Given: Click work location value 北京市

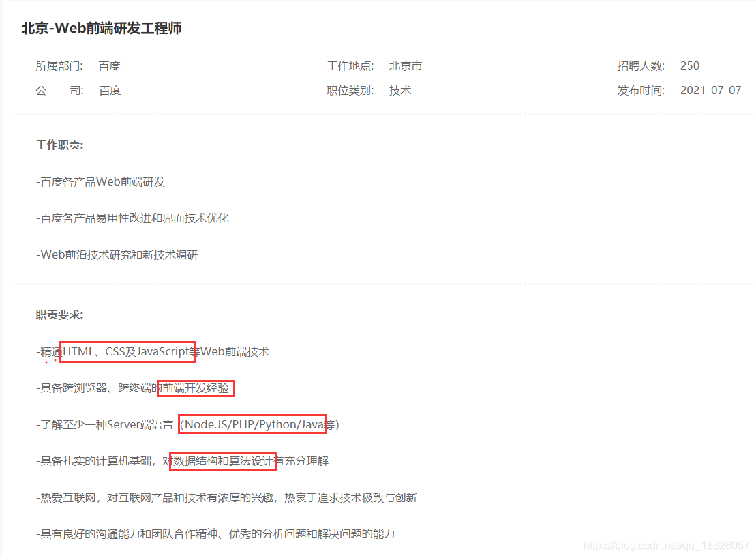Looking at the screenshot, I should click(406, 66).
